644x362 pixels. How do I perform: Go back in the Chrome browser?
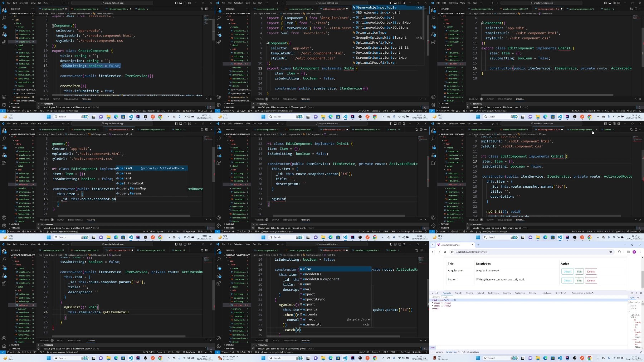point(433,252)
